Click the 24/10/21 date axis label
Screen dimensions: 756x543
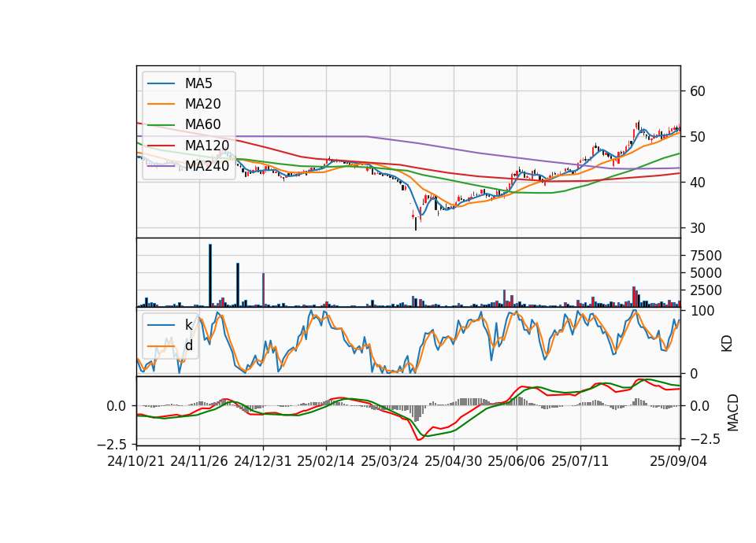136,461
